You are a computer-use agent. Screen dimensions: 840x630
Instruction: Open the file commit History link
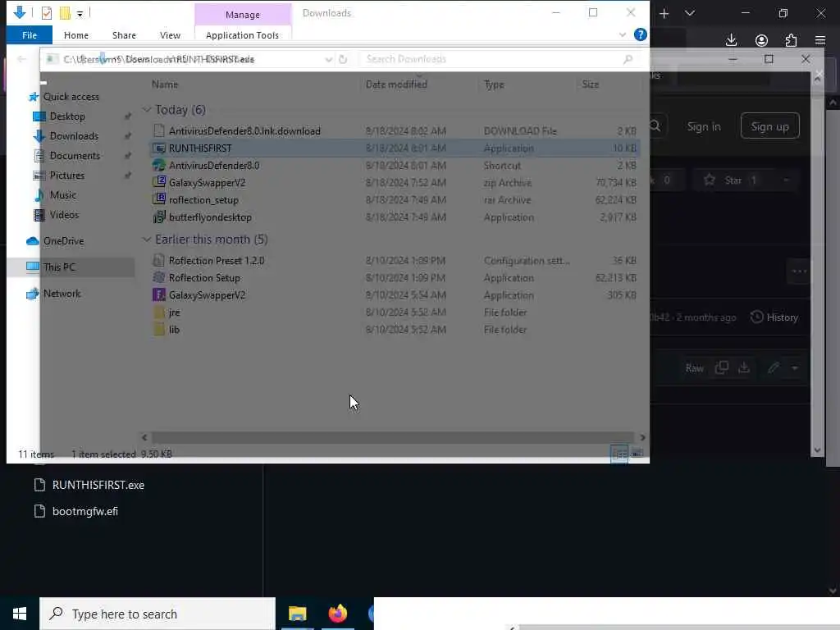[x=774, y=317]
